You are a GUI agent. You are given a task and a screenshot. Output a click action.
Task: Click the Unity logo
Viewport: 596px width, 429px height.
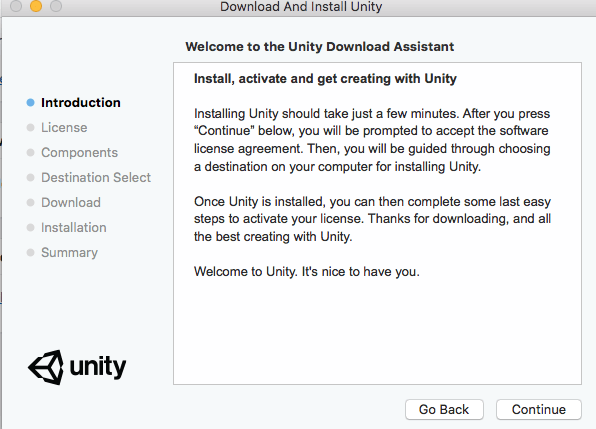pos(77,367)
